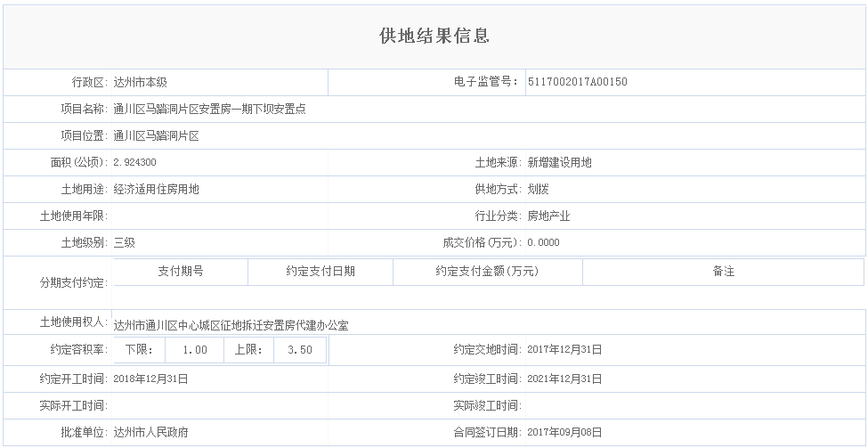Click the column header 约定支付日期
Image resolution: width=868 pixels, height=448 pixels.
coord(320,272)
